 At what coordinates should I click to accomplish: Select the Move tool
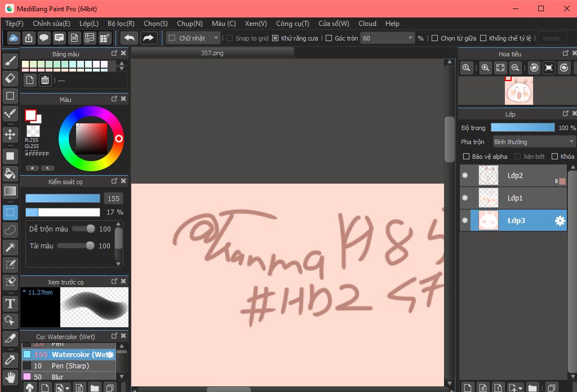[10, 134]
